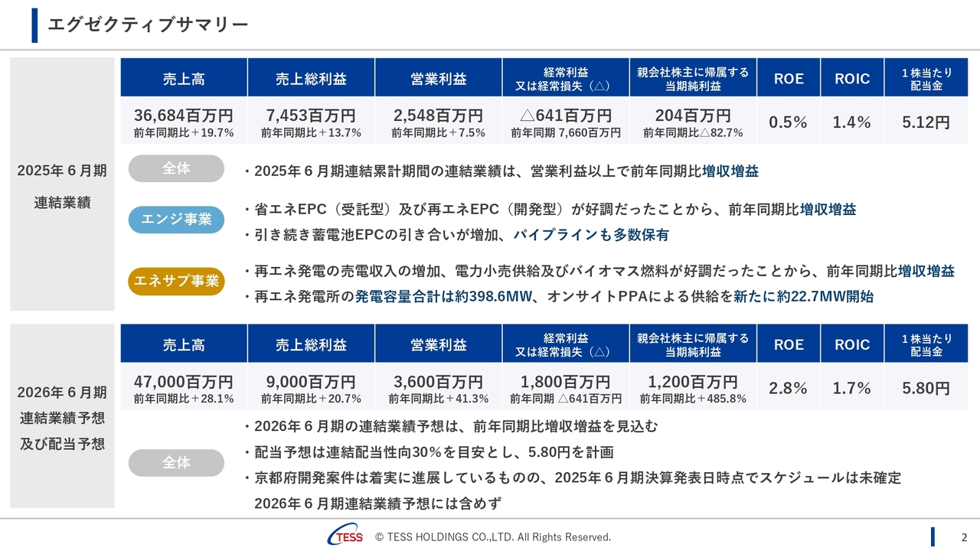Click forecast gross profit 9,000百万円
980x551 pixels.
click(x=311, y=382)
